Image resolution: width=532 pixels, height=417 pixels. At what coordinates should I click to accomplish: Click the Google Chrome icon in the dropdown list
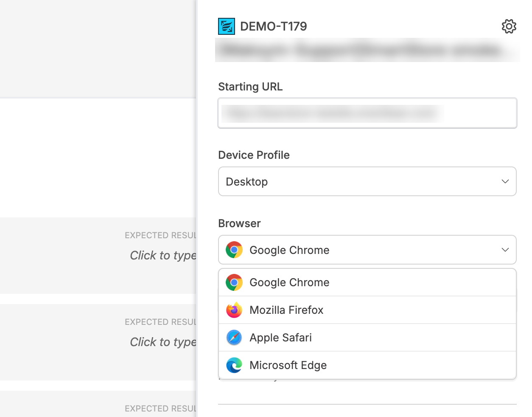(x=234, y=282)
